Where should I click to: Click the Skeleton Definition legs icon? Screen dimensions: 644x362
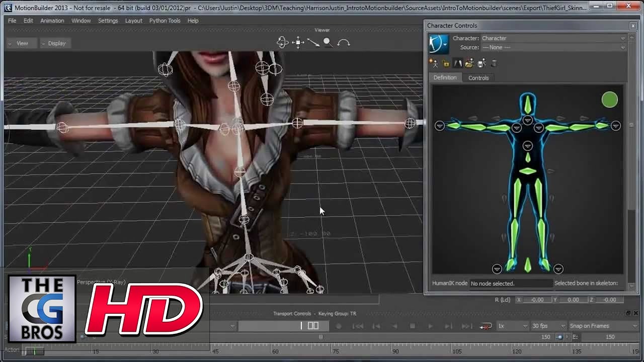457,63
